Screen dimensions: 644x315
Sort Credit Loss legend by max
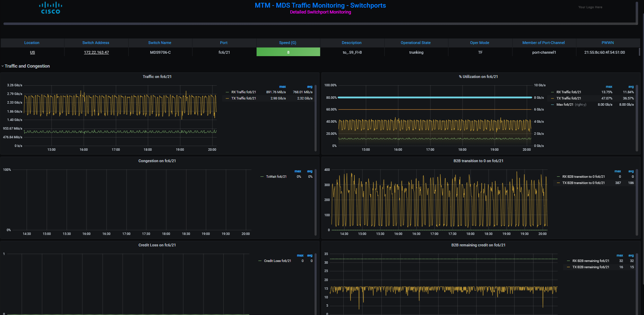click(300, 255)
